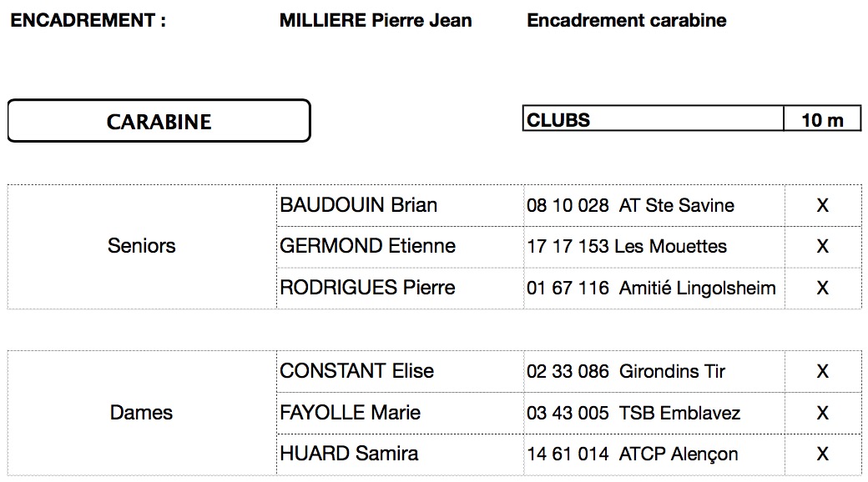Click the name BAUDOUIN Brian
The height and width of the screenshot is (482, 868).
(359, 205)
